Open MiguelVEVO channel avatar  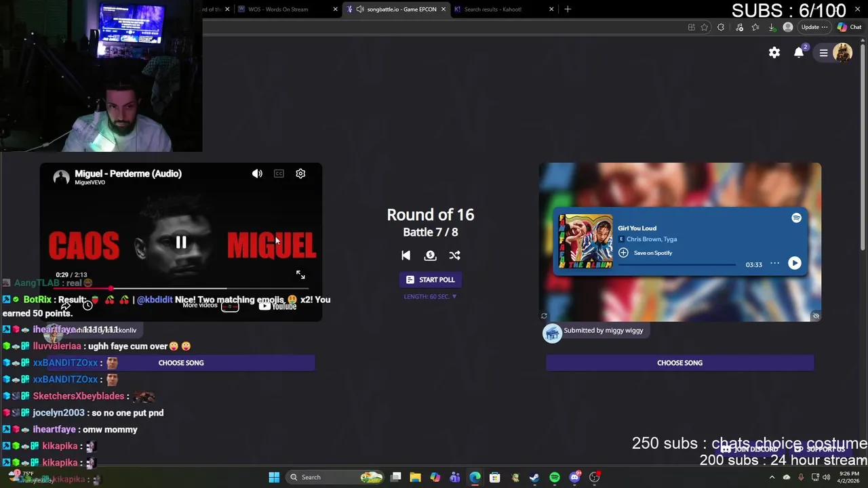62,178
